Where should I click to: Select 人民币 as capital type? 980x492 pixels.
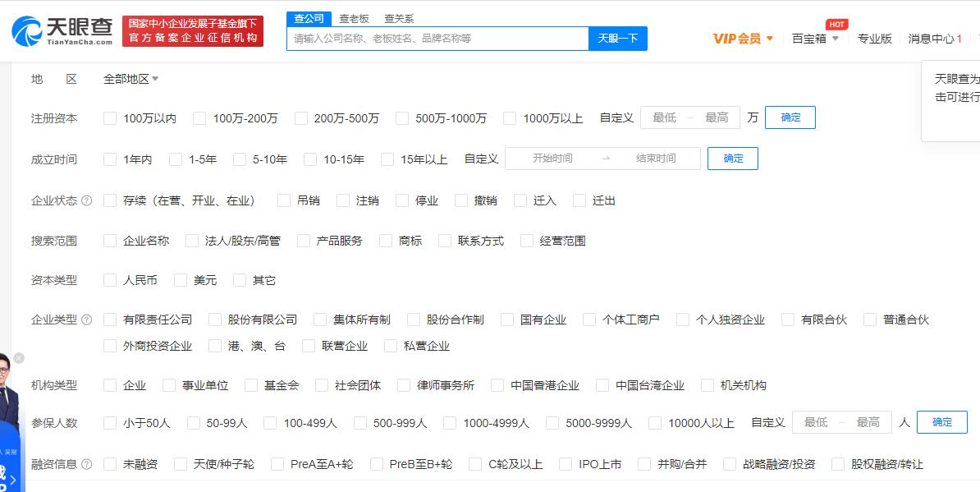tap(108, 279)
